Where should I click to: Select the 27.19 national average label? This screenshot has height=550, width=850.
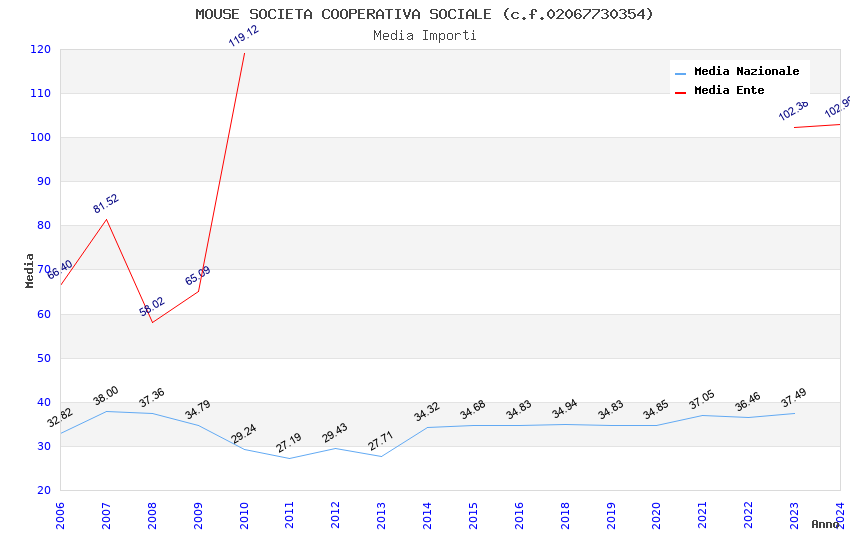289,443
